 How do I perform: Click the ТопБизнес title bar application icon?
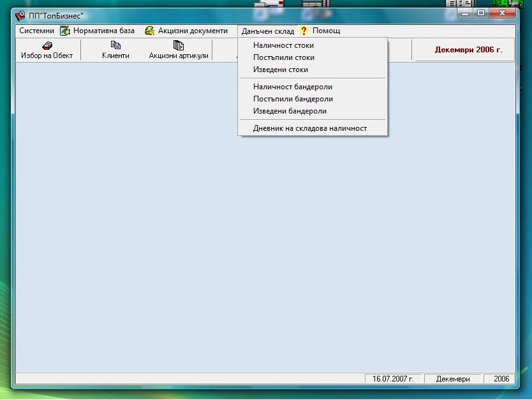pyautogui.click(x=20, y=15)
